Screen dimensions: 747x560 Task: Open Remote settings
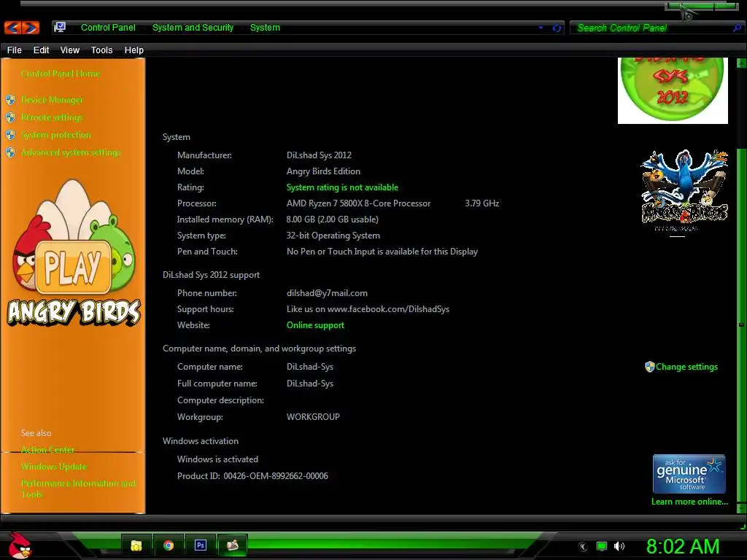coord(52,117)
